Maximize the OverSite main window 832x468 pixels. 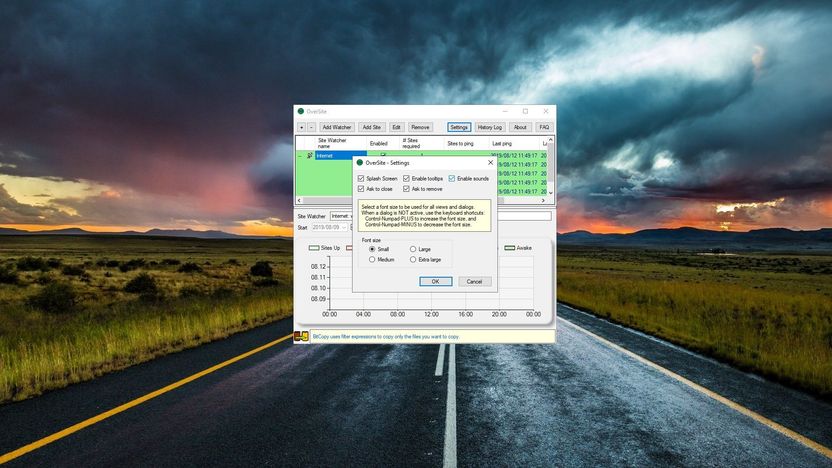[x=525, y=111]
